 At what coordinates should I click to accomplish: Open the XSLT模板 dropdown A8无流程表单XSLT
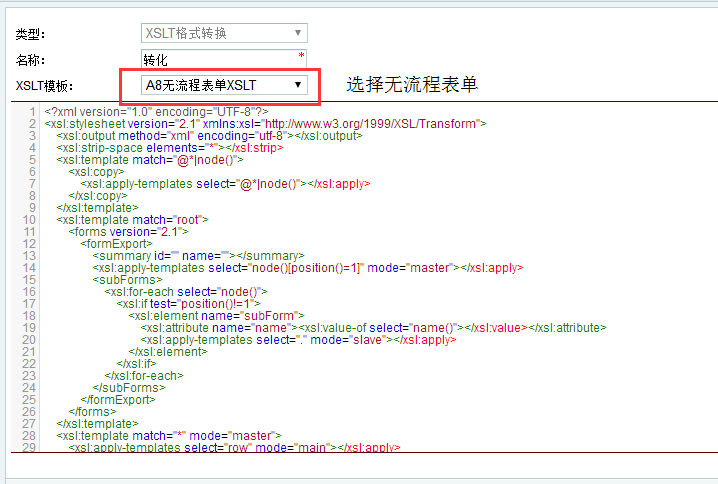[224, 85]
